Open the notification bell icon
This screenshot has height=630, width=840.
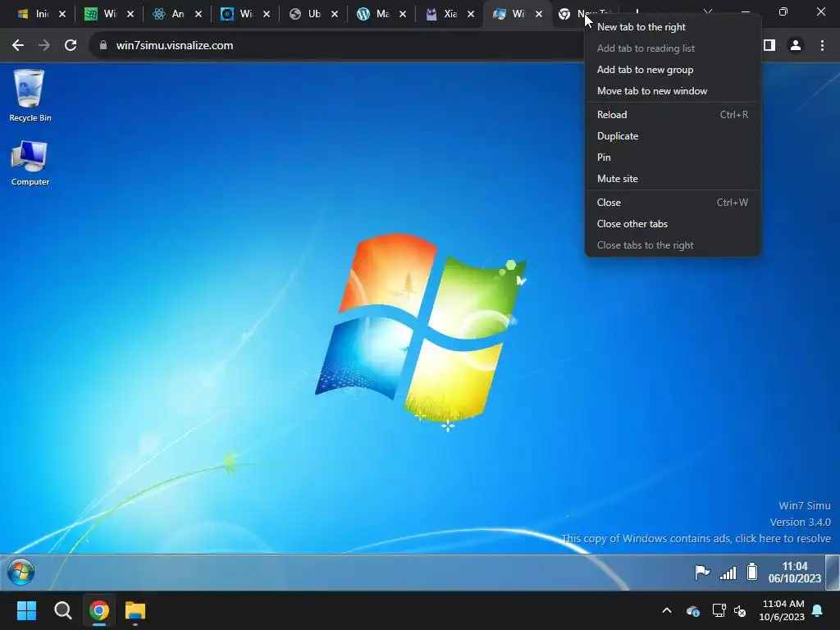tap(818, 610)
